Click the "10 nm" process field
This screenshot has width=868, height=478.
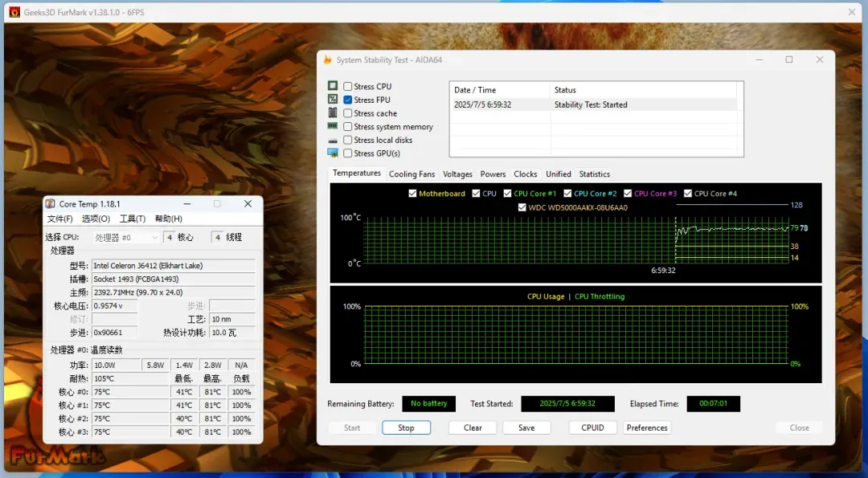[232, 319]
